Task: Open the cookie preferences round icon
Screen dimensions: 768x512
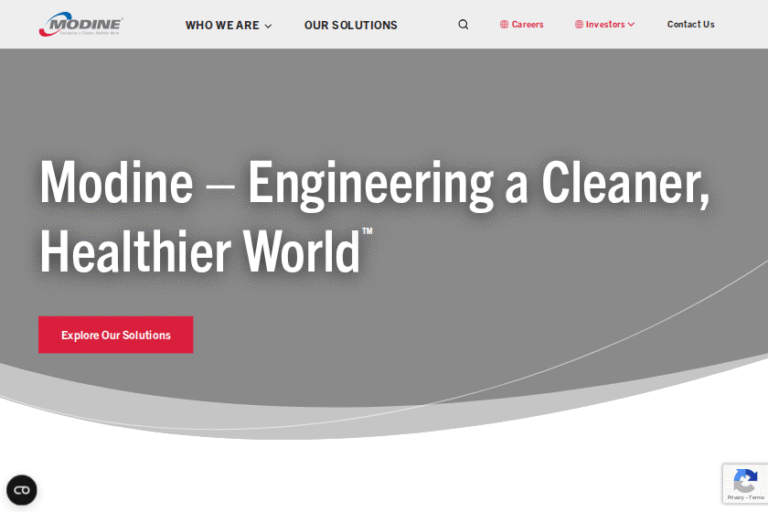Action: click(x=22, y=490)
